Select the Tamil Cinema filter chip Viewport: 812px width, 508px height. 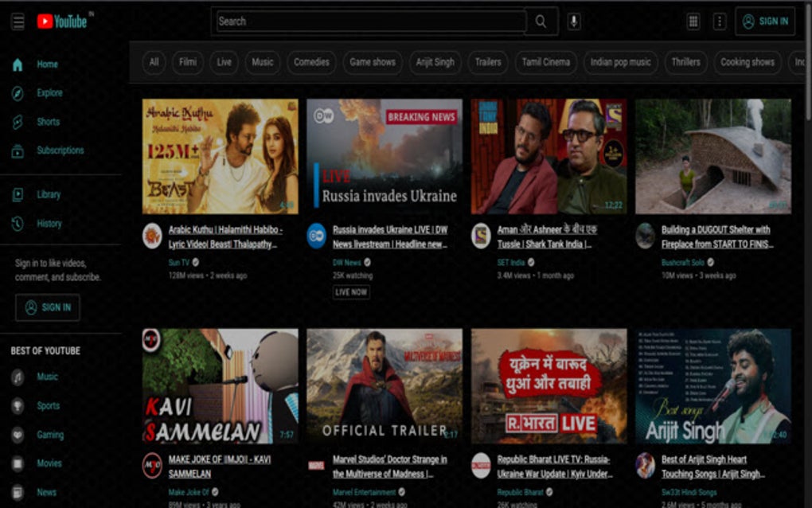click(546, 62)
